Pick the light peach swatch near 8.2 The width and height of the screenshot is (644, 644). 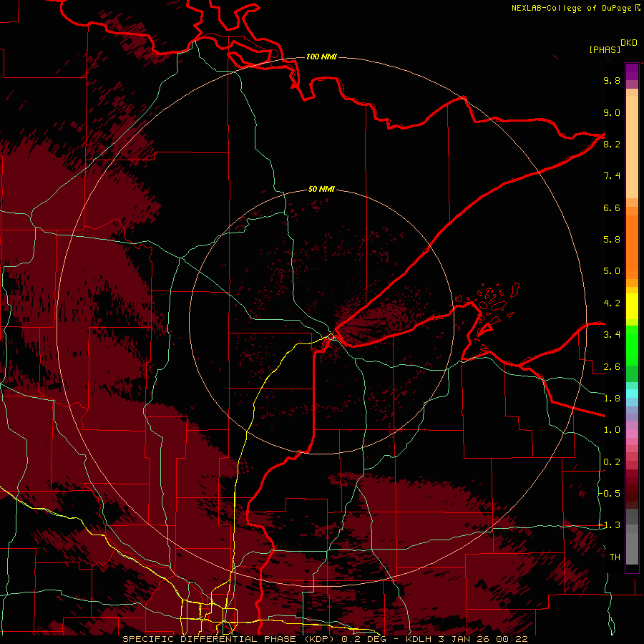(x=632, y=147)
